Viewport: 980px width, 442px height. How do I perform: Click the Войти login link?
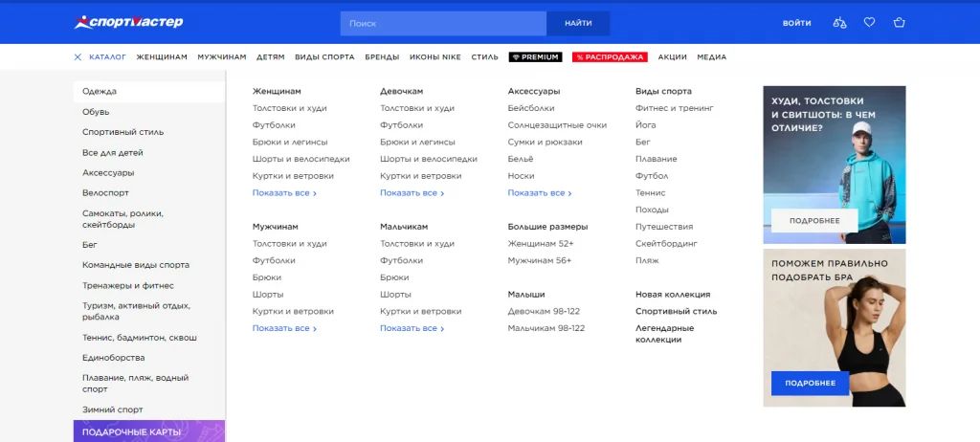[796, 23]
